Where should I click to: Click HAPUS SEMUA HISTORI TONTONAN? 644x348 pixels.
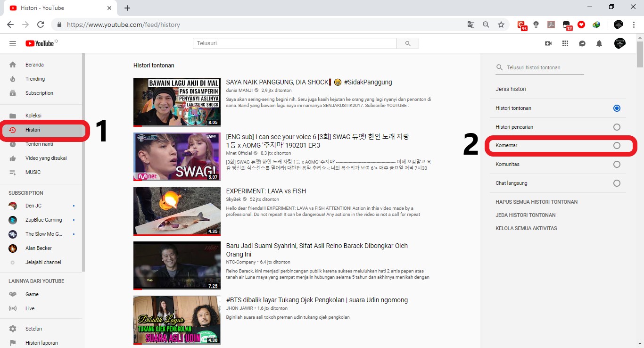[537, 202]
